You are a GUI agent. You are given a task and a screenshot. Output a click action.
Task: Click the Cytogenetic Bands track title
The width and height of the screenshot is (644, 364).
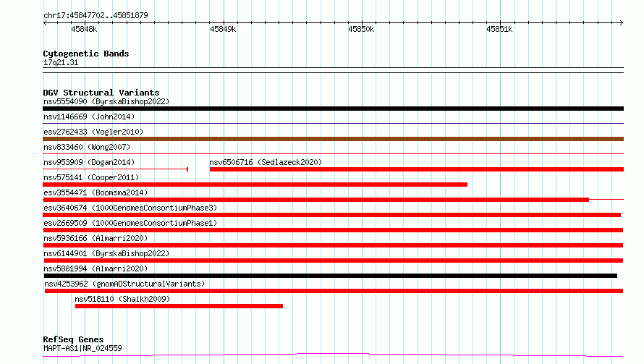pos(86,54)
